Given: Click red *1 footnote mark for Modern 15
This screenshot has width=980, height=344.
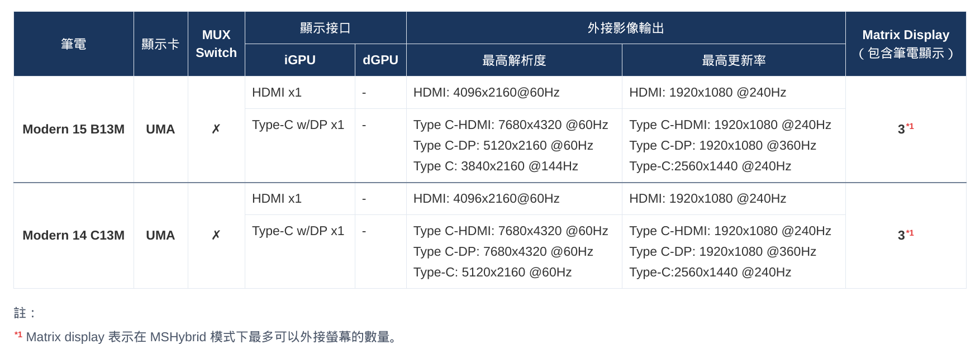Looking at the screenshot, I should tap(910, 126).
